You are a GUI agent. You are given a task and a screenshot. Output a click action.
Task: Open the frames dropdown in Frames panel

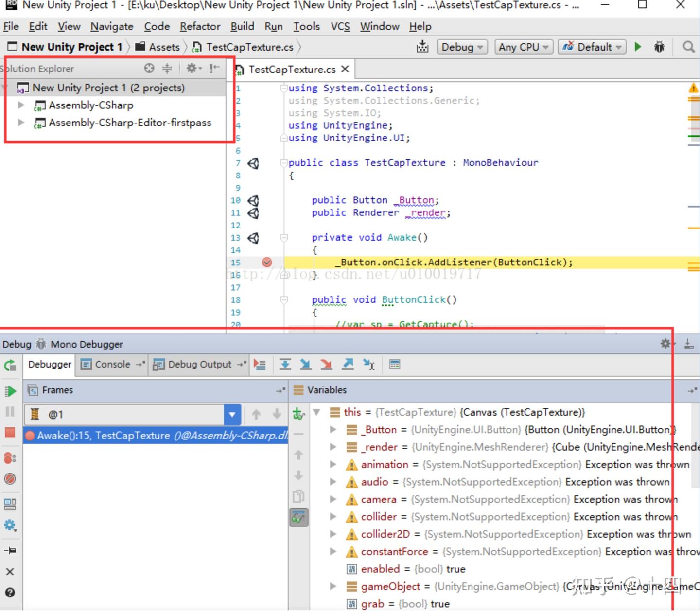[232, 414]
